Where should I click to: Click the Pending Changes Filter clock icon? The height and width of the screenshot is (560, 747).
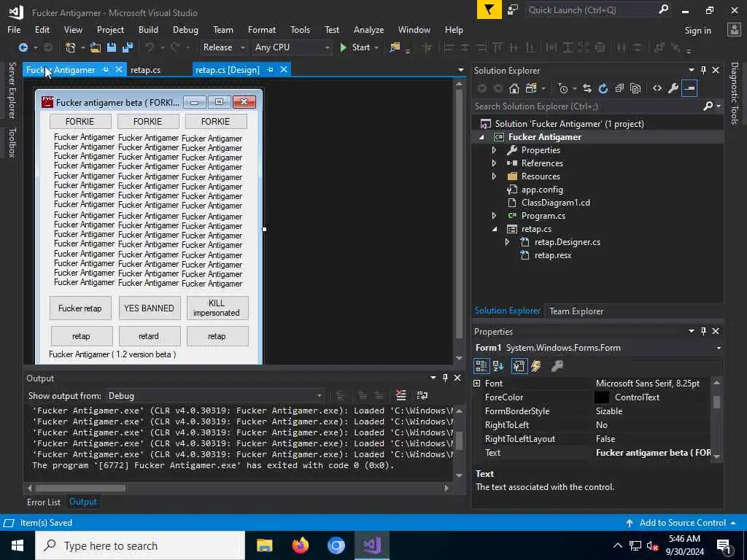coord(563,88)
